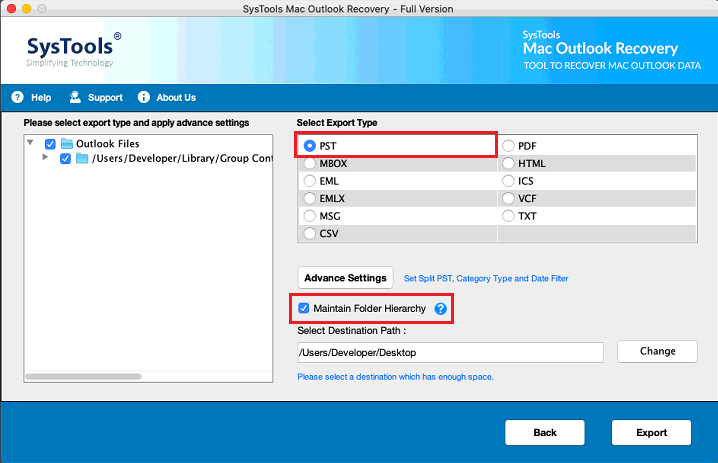Open the About Us menu item

(x=176, y=98)
